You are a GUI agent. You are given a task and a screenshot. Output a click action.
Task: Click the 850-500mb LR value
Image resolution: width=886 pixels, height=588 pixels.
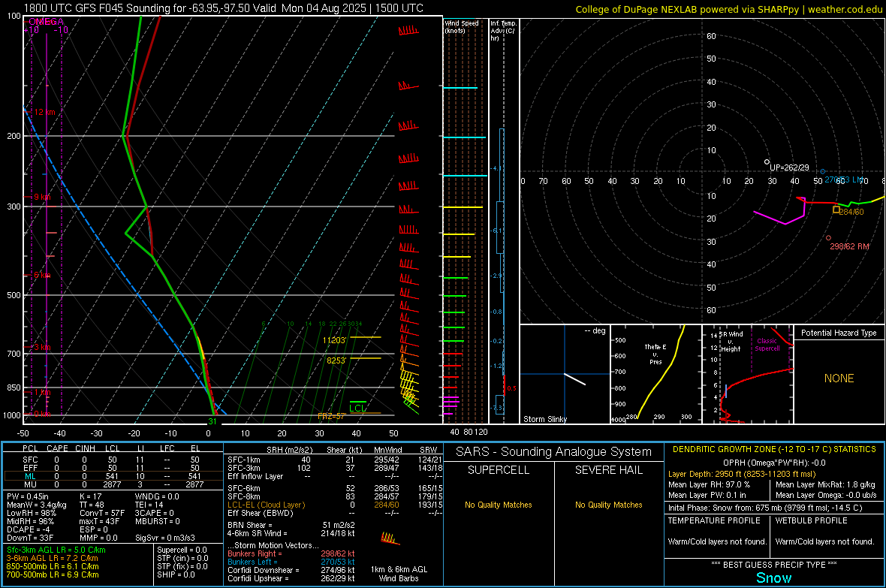pos(53,566)
